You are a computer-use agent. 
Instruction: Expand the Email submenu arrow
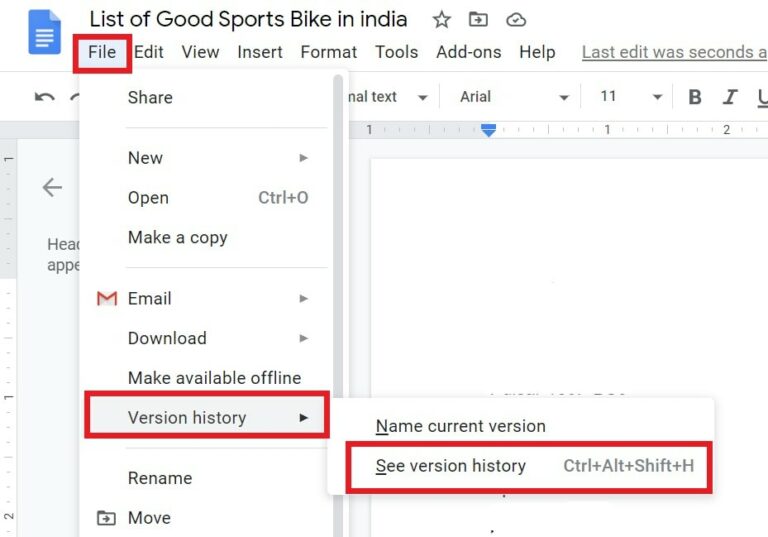pyautogui.click(x=304, y=298)
